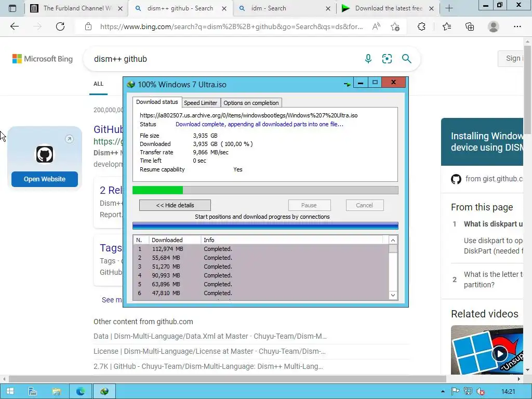This screenshot has width=532, height=399.
Task: Click the GitHub logo in the site card
Action: click(x=45, y=154)
